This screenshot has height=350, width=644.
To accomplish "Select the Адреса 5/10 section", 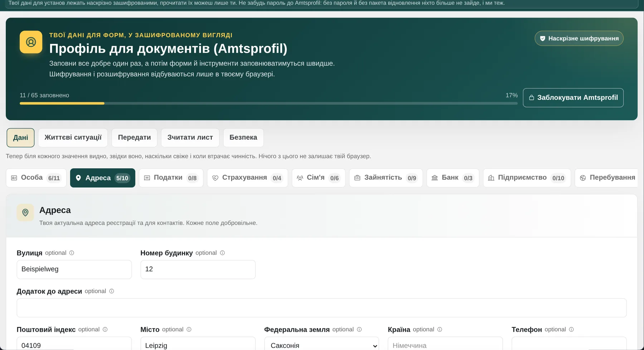I will point(103,178).
